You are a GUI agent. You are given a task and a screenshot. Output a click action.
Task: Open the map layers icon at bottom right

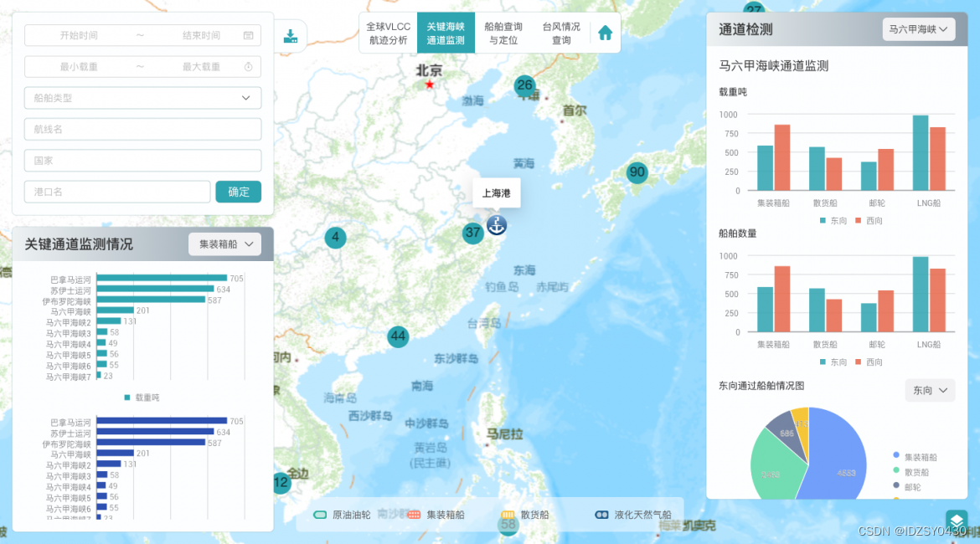(957, 521)
